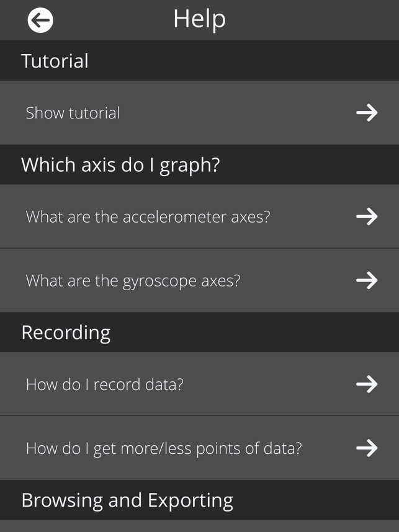Click the arrow beside accelerometer axes question
Image resolution: width=399 pixels, height=532 pixels.
367,216
